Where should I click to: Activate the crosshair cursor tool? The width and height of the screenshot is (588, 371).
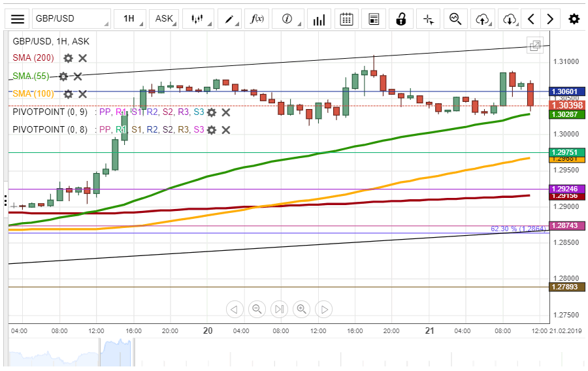(x=429, y=19)
